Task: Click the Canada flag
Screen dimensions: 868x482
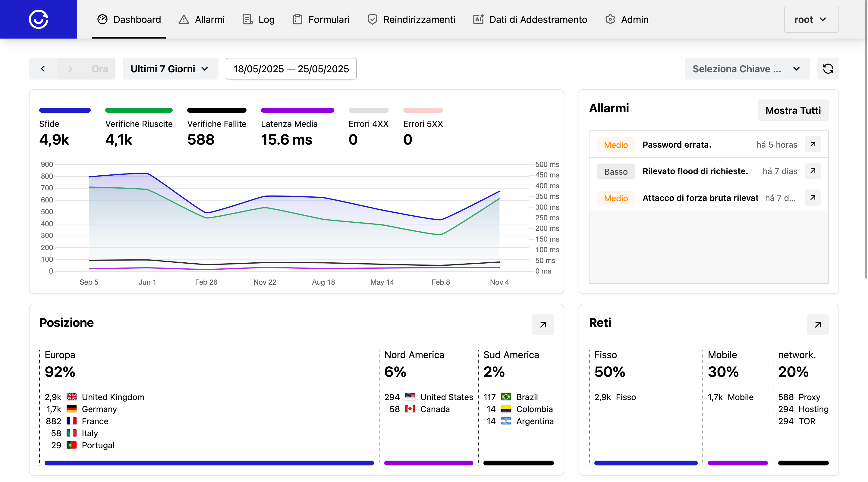Action: (410, 409)
